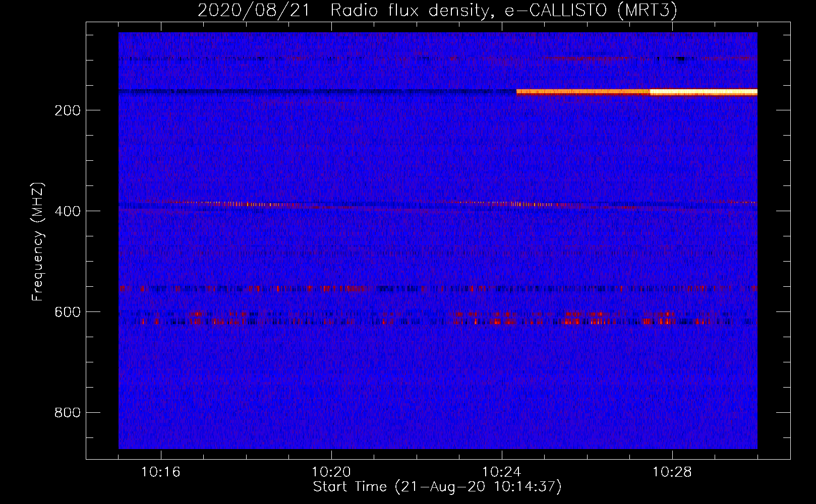The width and height of the screenshot is (816, 504).
Task: Click the 'Frequency (MHZ)' axis label
Action: coord(38,242)
